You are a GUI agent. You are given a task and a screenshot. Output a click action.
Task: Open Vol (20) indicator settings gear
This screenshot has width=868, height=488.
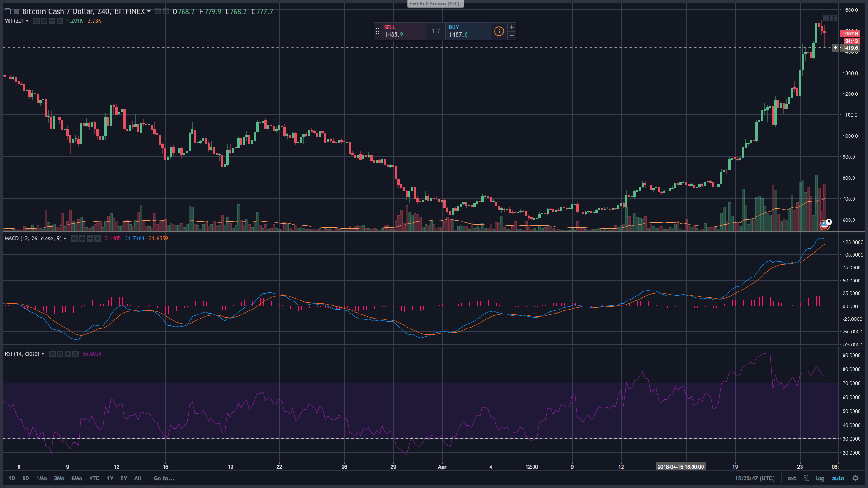click(44, 21)
